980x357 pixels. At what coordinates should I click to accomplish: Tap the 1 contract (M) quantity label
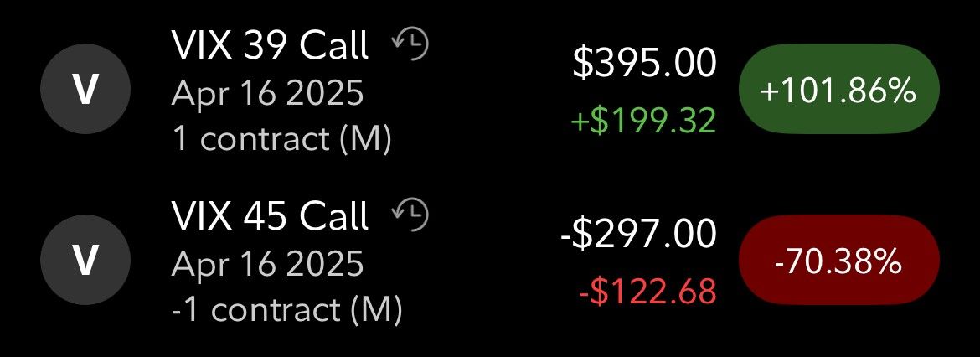[282, 138]
